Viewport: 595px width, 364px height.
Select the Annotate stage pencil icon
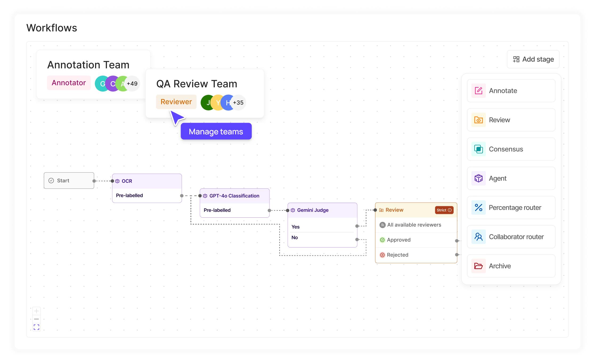(x=478, y=91)
